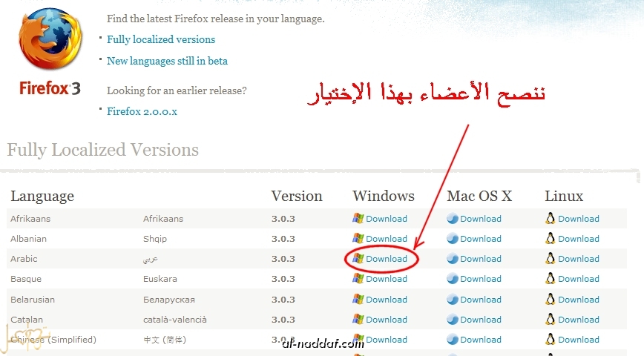This screenshot has height=356, width=644.
Task: Click Linux penguin icon in Arabic row
Action: coord(550,258)
